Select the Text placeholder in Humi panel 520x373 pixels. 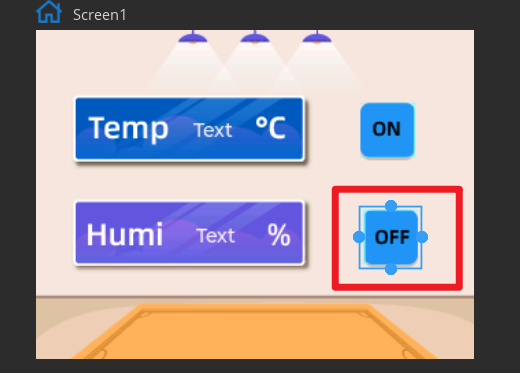[215, 236]
